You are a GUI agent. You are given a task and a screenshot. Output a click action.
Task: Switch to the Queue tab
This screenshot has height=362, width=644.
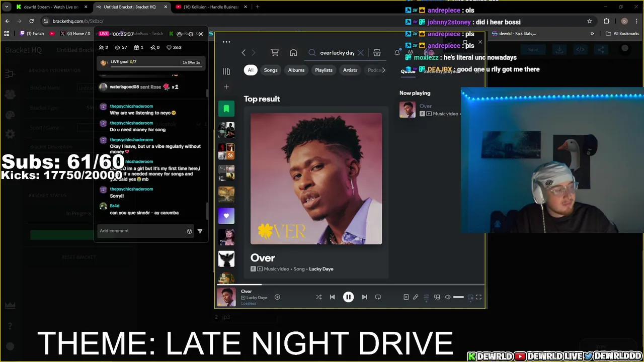click(x=408, y=71)
